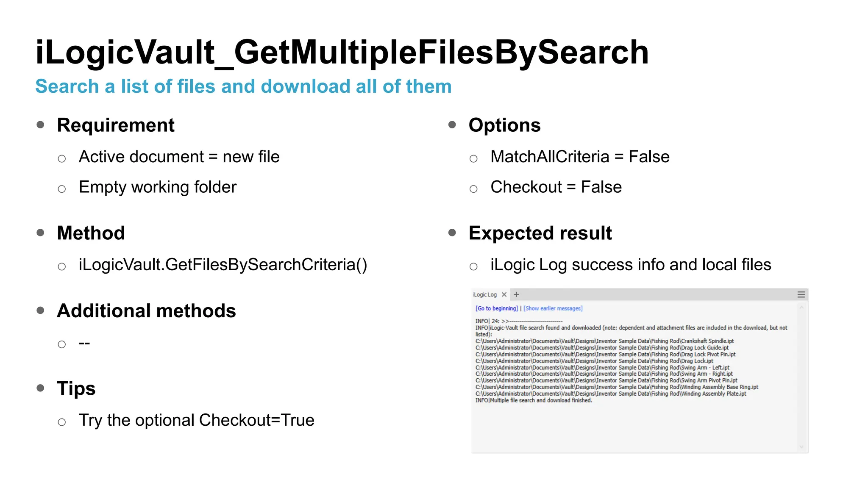Click the slide title iLogicVault_GetMultipleFilesBySearch
The width and height of the screenshot is (868, 488).
pos(342,52)
